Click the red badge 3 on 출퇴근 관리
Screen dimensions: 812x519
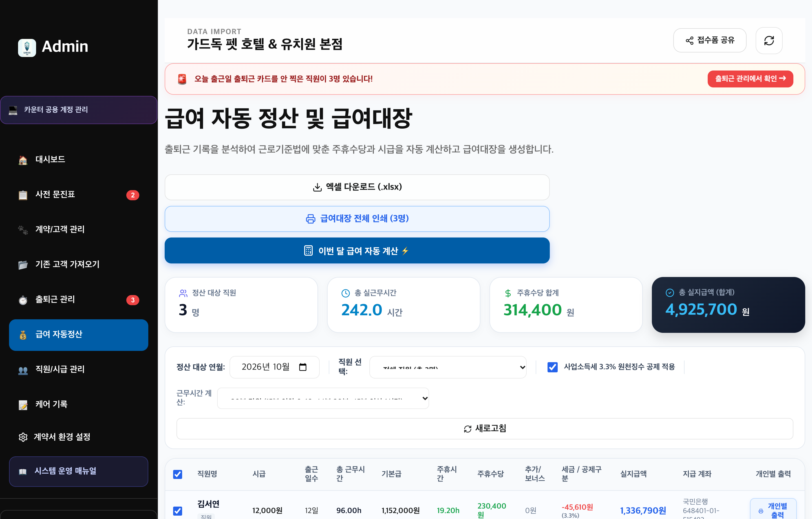point(133,300)
